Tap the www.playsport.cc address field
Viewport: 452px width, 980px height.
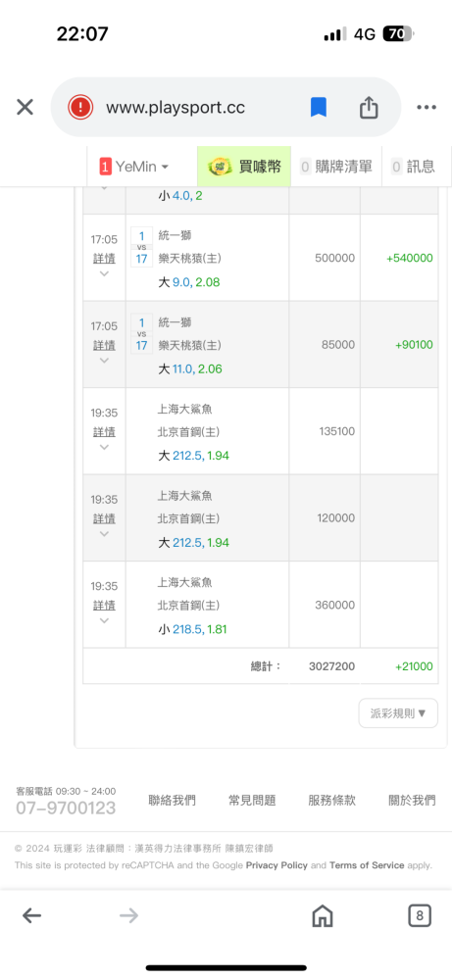point(176,108)
